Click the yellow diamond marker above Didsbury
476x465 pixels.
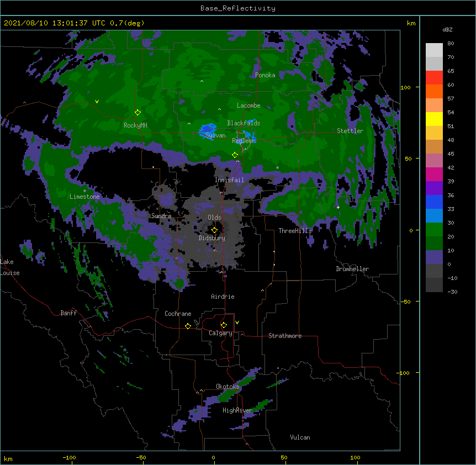(x=214, y=230)
